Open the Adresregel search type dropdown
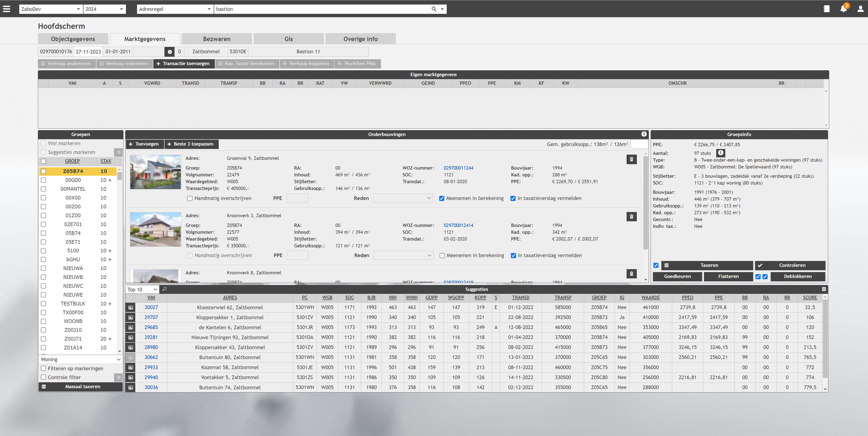This screenshot has width=868, height=436. point(175,9)
